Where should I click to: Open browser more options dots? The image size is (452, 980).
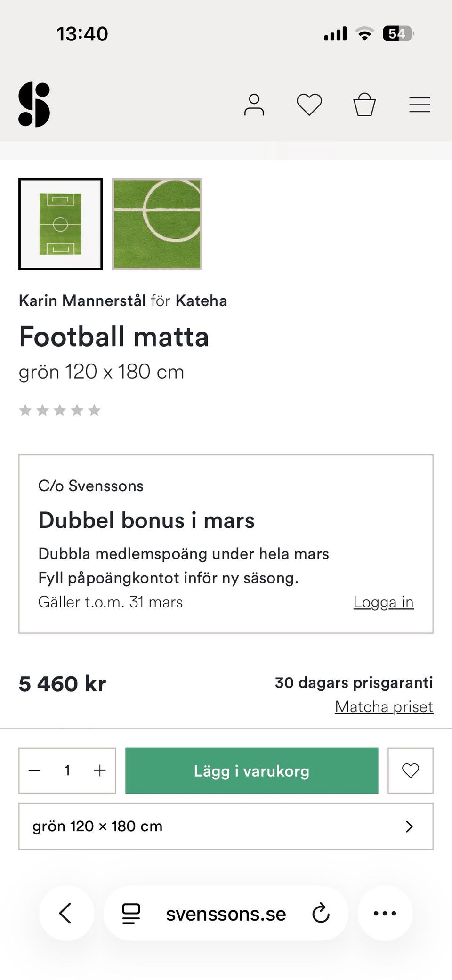[385, 914]
